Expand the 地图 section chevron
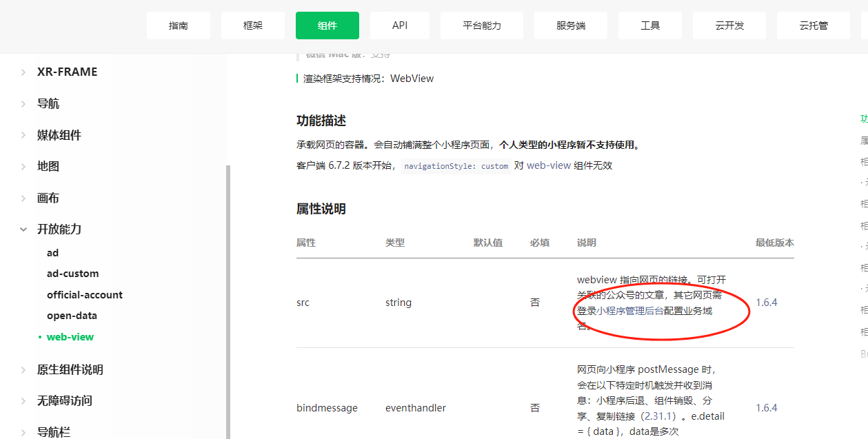868x439 pixels. [x=23, y=166]
